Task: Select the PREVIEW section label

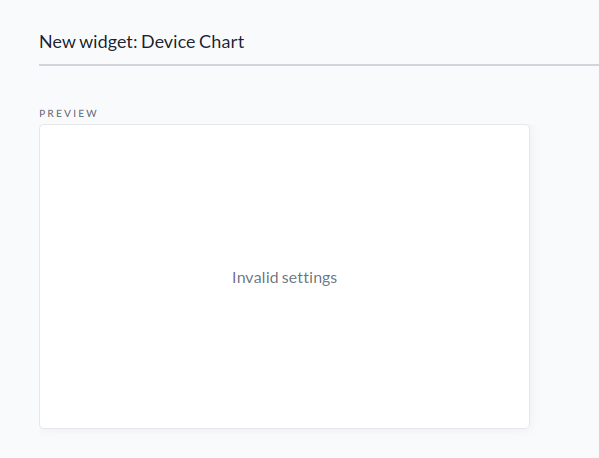Action: pyautogui.click(x=68, y=113)
